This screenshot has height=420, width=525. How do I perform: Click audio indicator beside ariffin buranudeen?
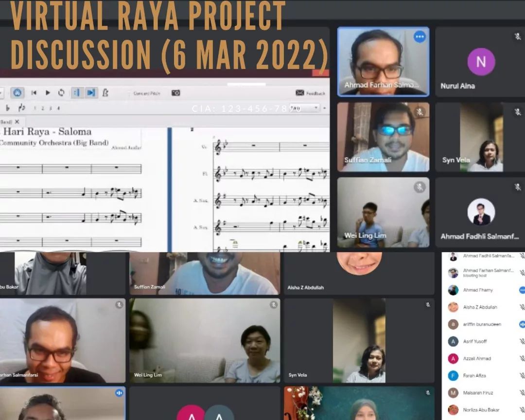coord(522,324)
